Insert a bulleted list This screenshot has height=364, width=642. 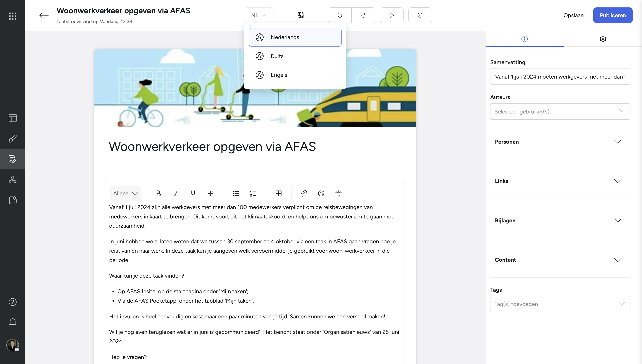pos(236,193)
